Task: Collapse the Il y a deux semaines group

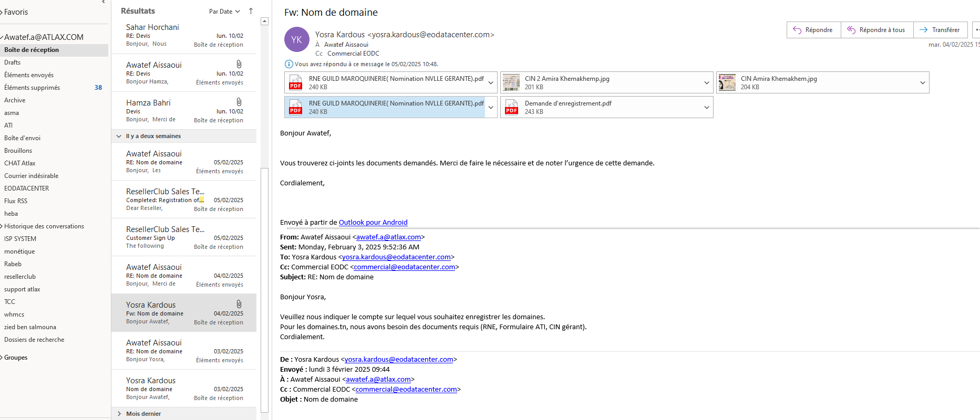Action: 119,136
